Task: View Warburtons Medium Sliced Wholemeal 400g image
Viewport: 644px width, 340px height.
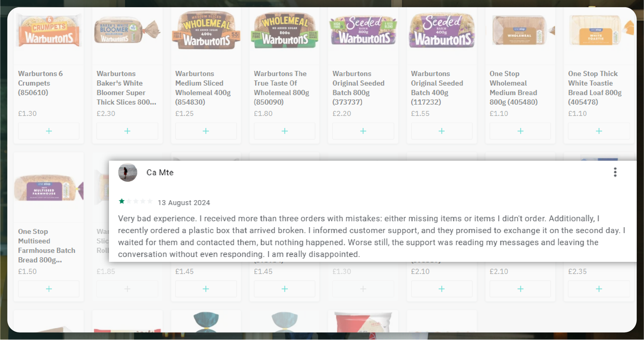Action: coord(206,31)
